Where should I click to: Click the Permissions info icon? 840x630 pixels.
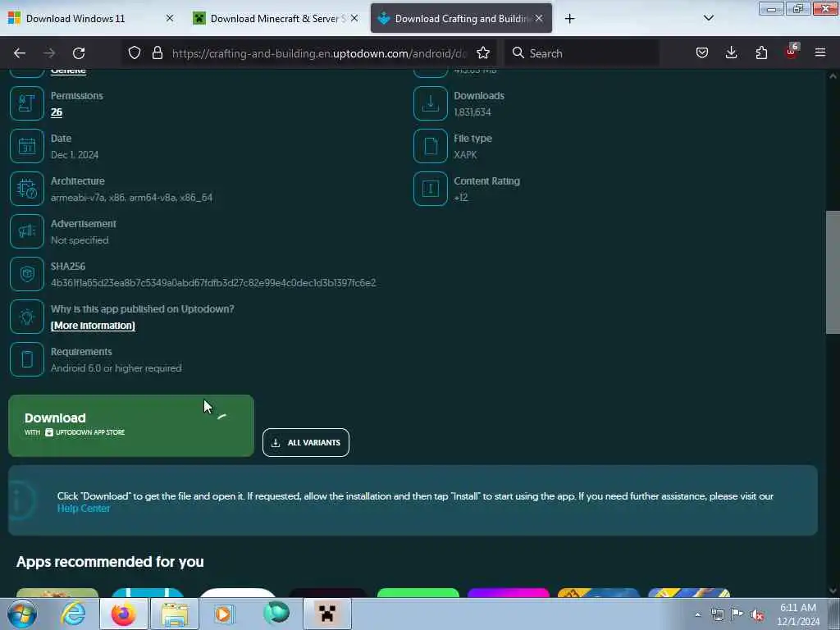tap(27, 103)
